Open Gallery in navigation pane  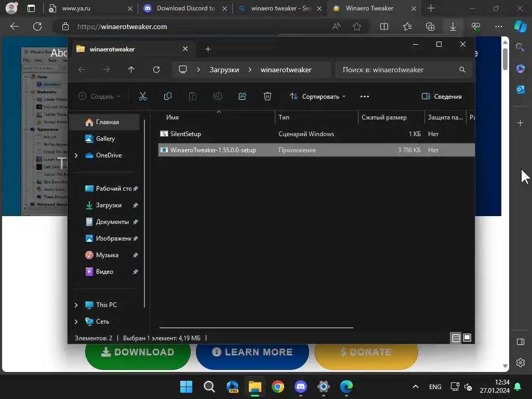pos(104,139)
